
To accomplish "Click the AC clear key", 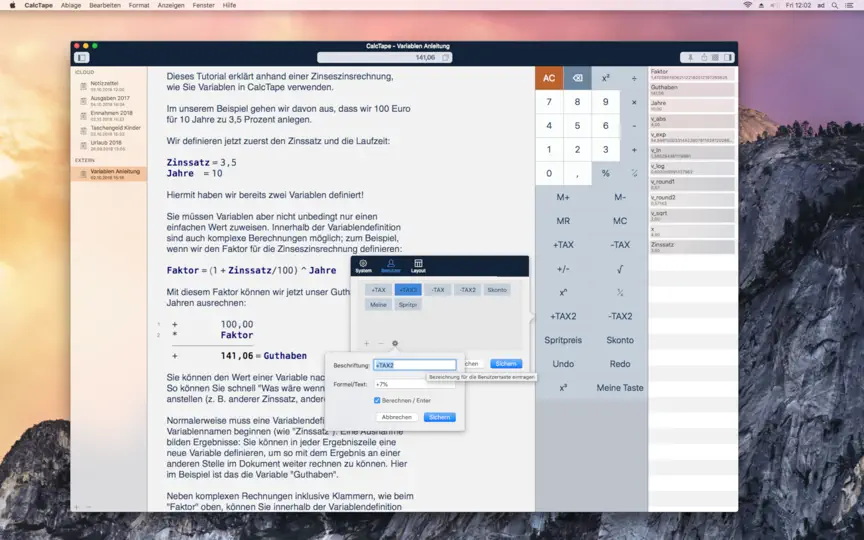I will [549, 78].
